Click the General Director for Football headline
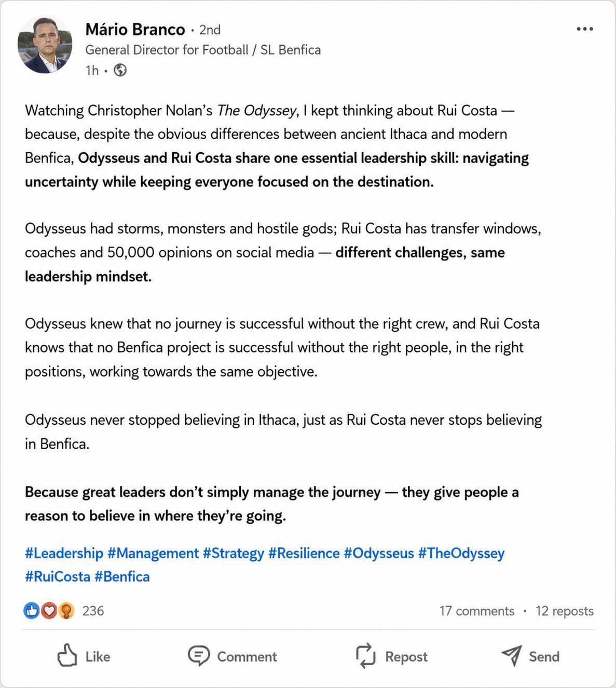This screenshot has height=688, width=616. (203, 50)
